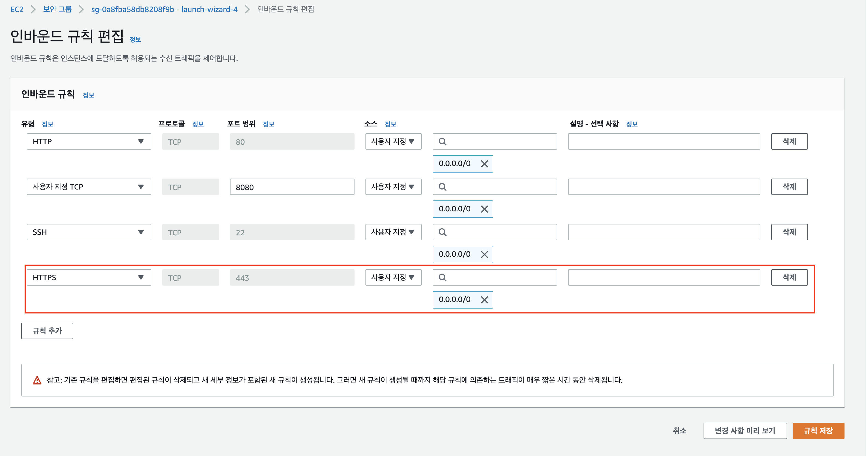868x456 pixels.
Task: Click the search icon in the SSH source field
Action: pos(442,232)
